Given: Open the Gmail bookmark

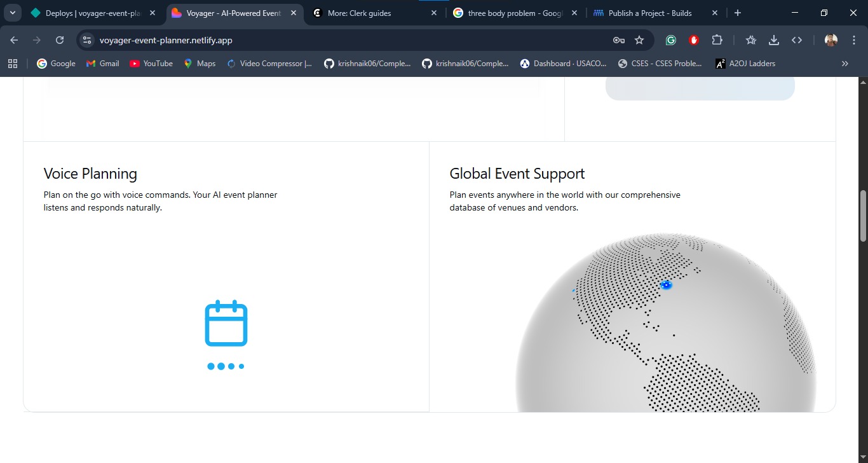Looking at the screenshot, I should pos(102,64).
